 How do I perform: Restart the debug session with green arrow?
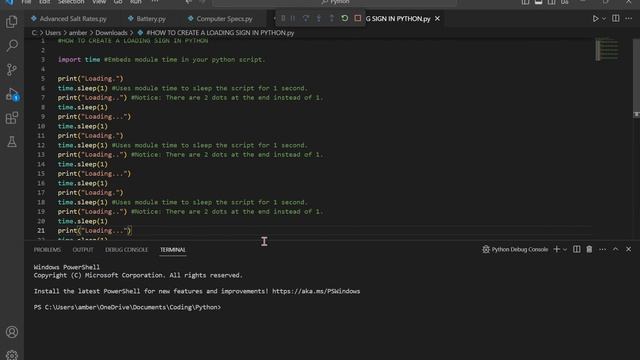pyautogui.click(x=344, y=18)
